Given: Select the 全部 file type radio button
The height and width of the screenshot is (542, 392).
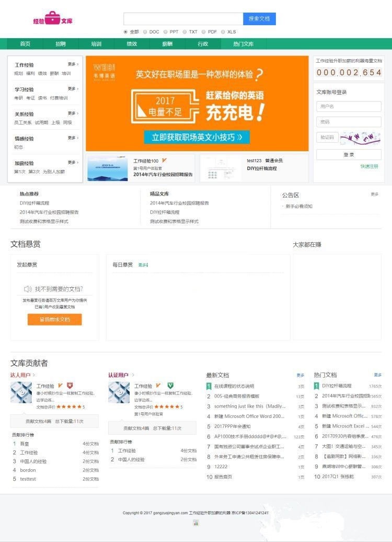Looking at the screenshot, I should [x=125, y=32].
